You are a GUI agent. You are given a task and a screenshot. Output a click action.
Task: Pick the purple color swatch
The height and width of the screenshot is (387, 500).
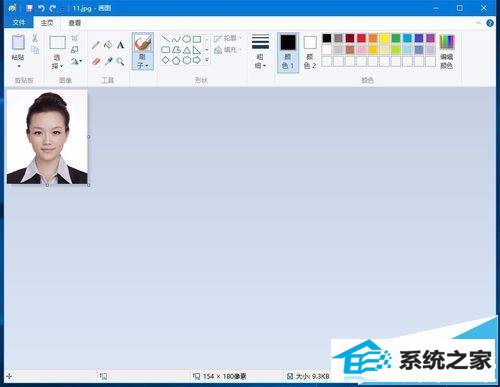point(430,38)
